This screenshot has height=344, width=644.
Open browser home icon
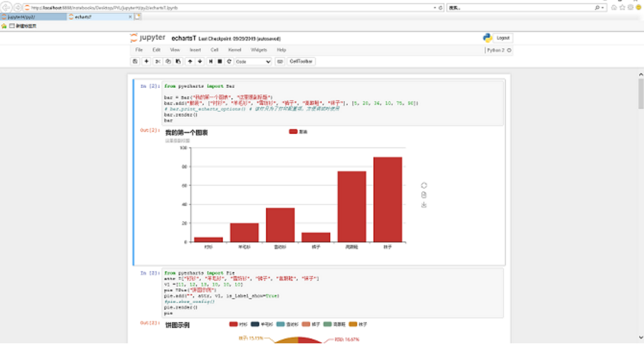614,8
